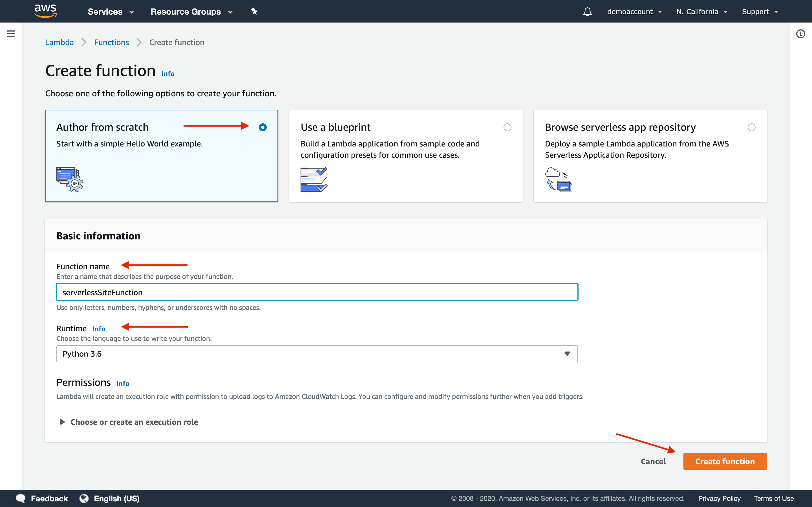Select the Use a blueprint radio button
Screen dimensions: 812x507
507,127
